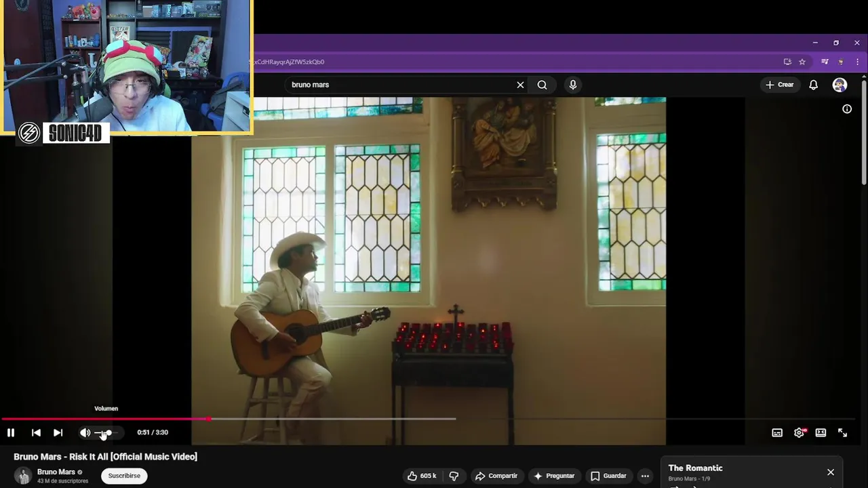Save the video with the Guardar button
868x488 pixels.
click(x=608, y=476)
